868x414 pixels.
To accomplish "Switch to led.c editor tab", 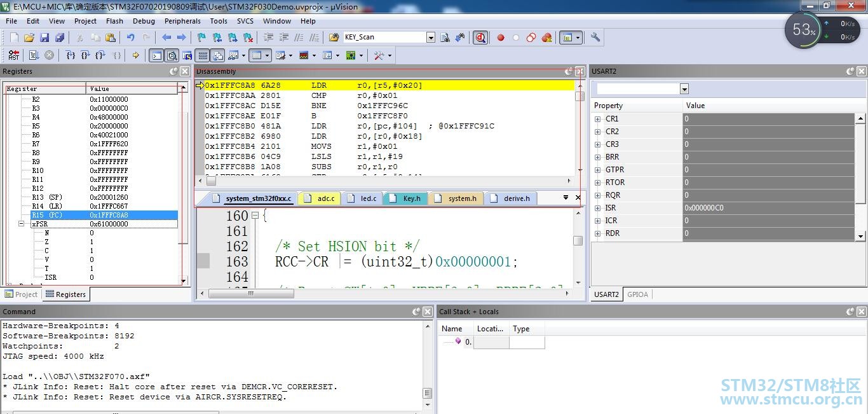I will tap(362, 198).
